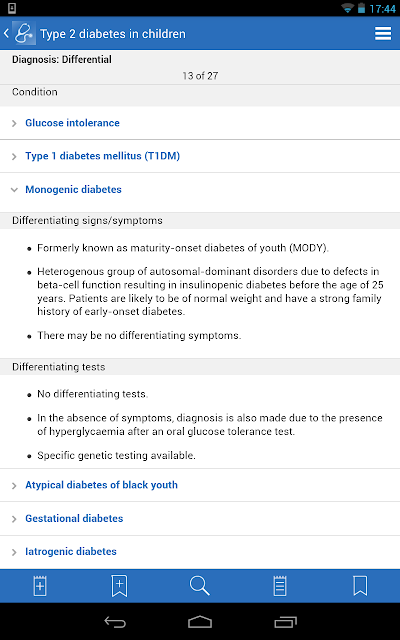Tap the Type 2 diabetes in children title
The width and height of the screenshot is (400, 640).
[113, 34]
